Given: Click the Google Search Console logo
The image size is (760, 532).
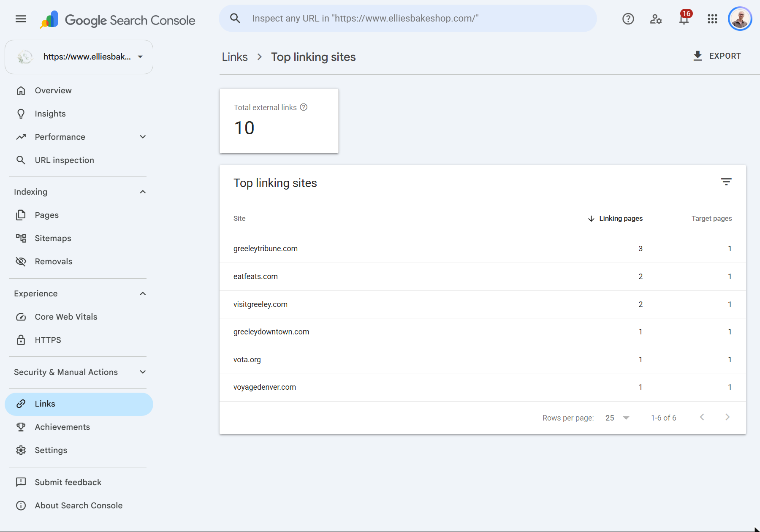Looking at the screenshot, I should tap(117, 20).
